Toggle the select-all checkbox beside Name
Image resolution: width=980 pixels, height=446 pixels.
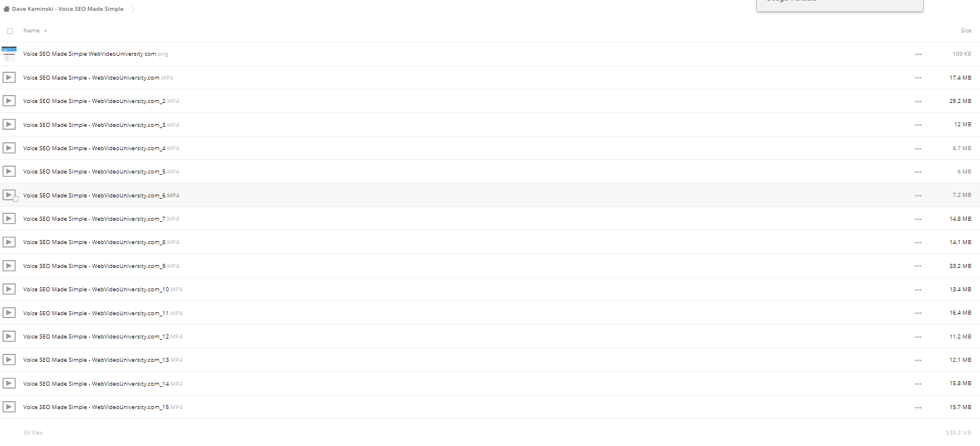pyautogui.click(x=10, y=31)
